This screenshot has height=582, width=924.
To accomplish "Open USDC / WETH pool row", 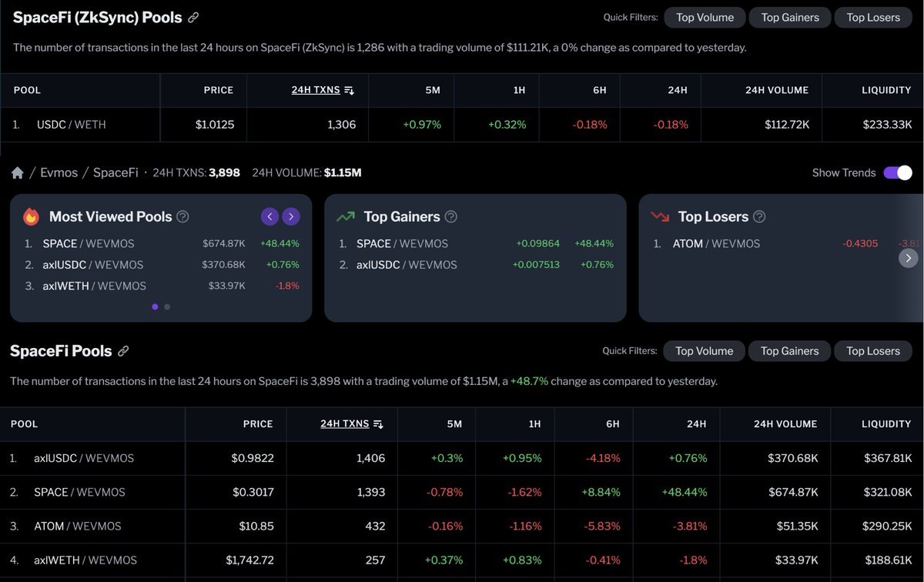I will pos(462,124).
